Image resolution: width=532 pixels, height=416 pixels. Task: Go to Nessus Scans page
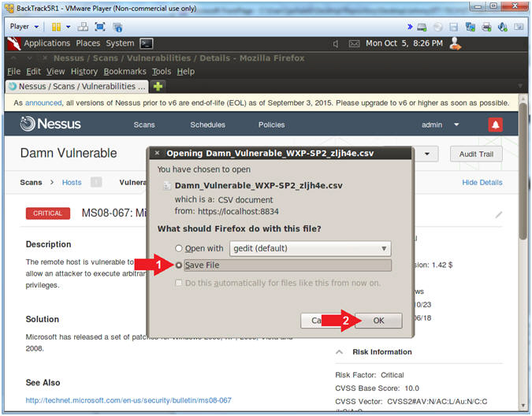(x=144, y=124)
